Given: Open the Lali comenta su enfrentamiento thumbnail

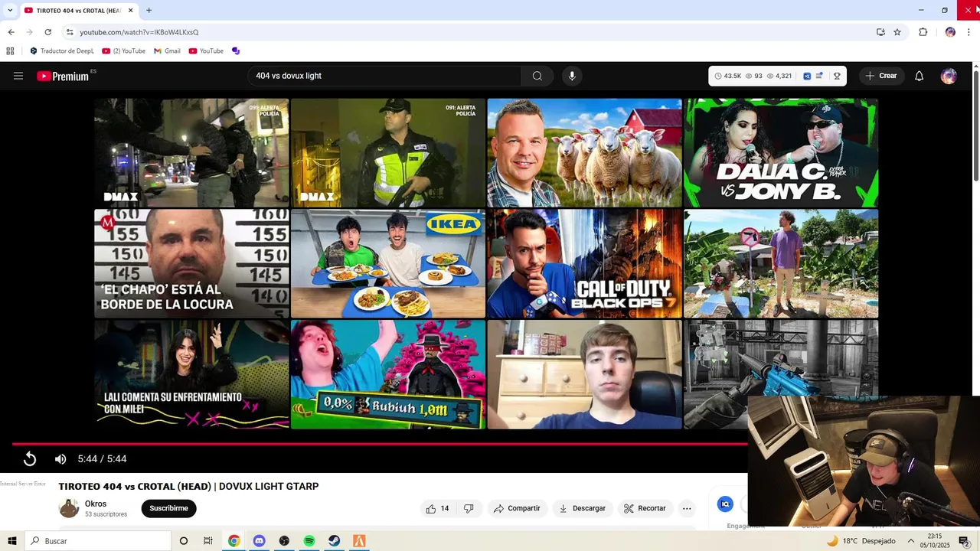Looking at the screenshot, I should [191, 374].
